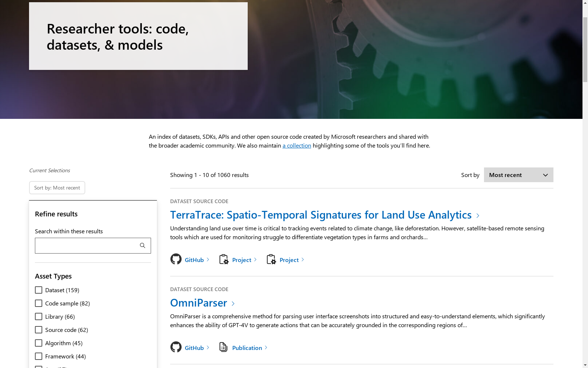
Task: Open the OmniParser title link
Action: [198, 303]
